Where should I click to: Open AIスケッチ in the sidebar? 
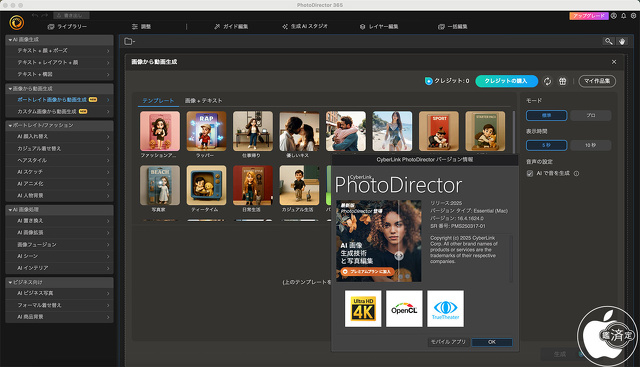(59, 172)
